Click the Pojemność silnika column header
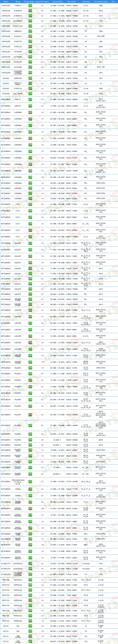This screenshot has width=118, height=644. pos(42,2)
